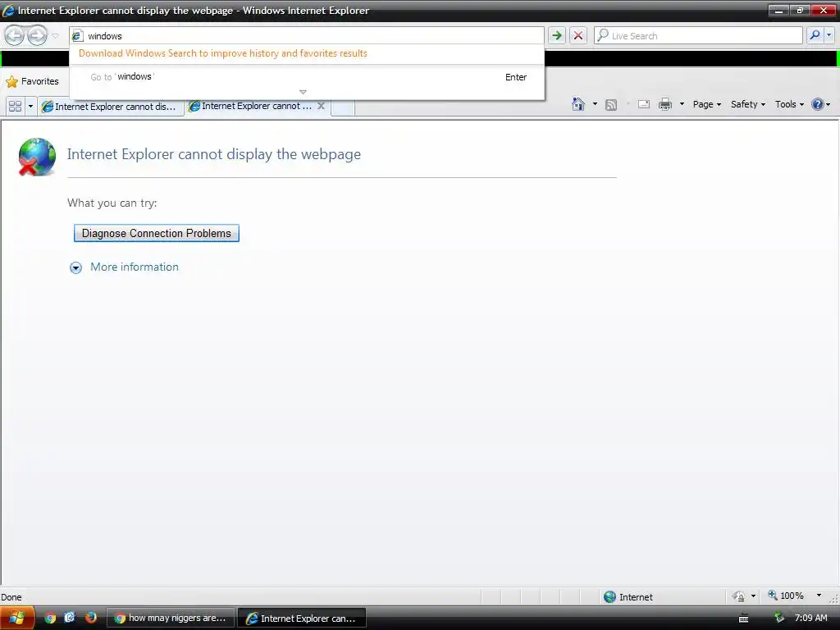This screenshot has height=630, width=840.
Task: Launch Firefox from the quick launch bar
Action: click(x=90, y=618)
